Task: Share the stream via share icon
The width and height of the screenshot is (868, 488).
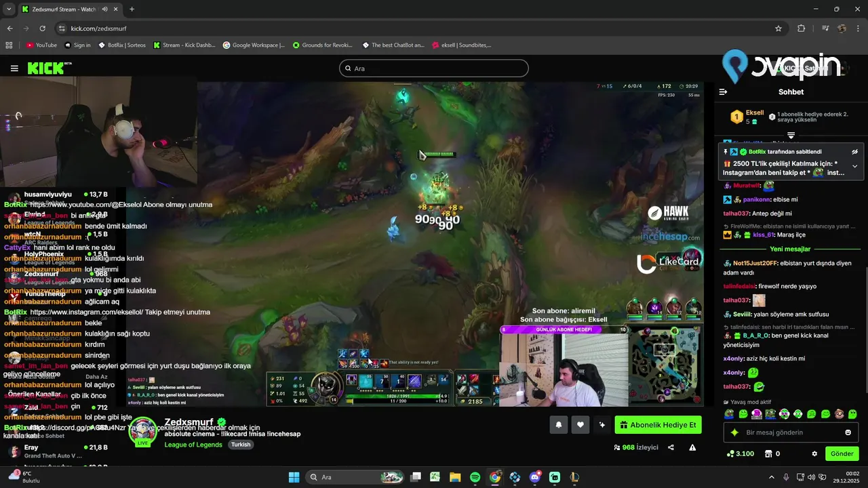Action: [671, 447]
